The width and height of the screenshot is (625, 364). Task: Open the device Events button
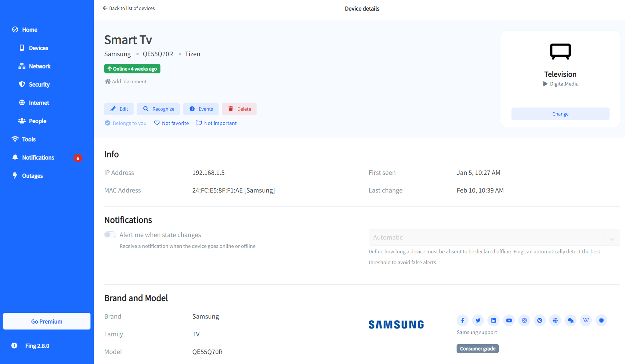pos(201,109)
